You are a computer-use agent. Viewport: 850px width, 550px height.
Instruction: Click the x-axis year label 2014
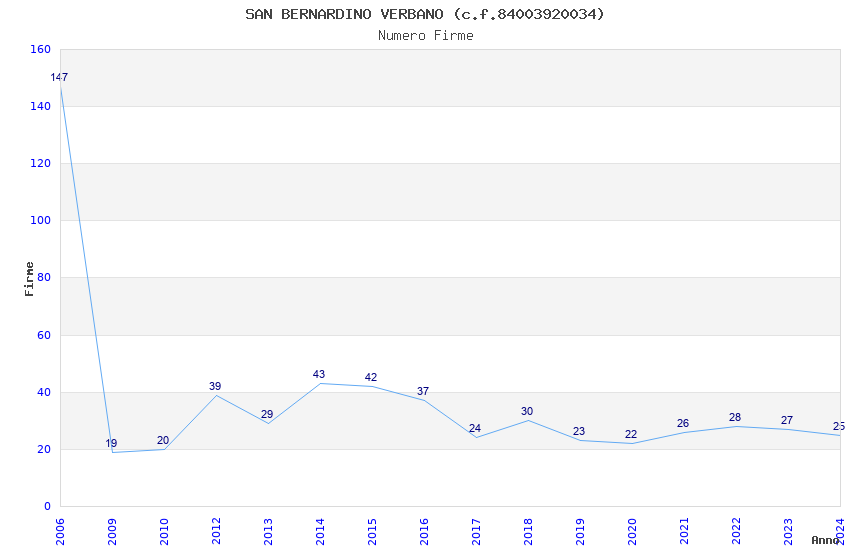click(x=320, y=532)
